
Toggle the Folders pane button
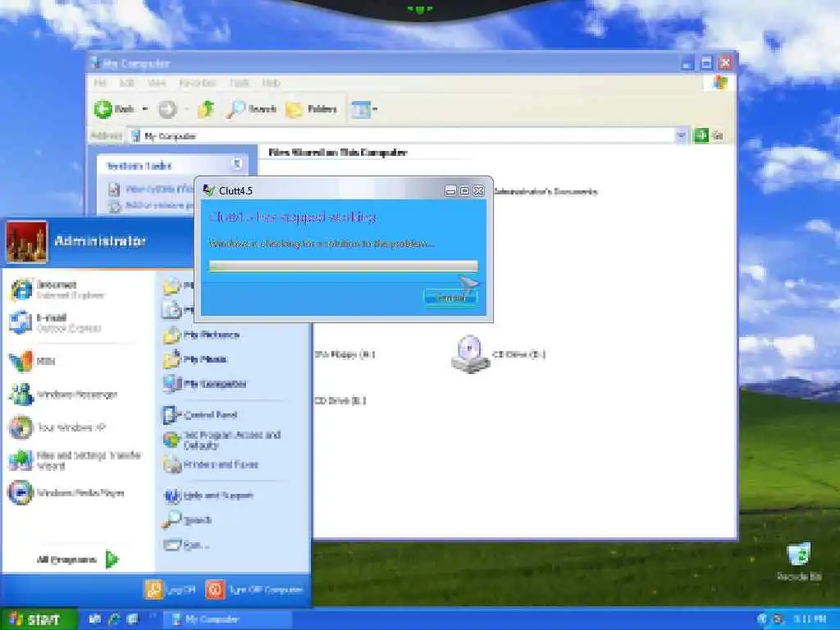(x=311, y=109)
